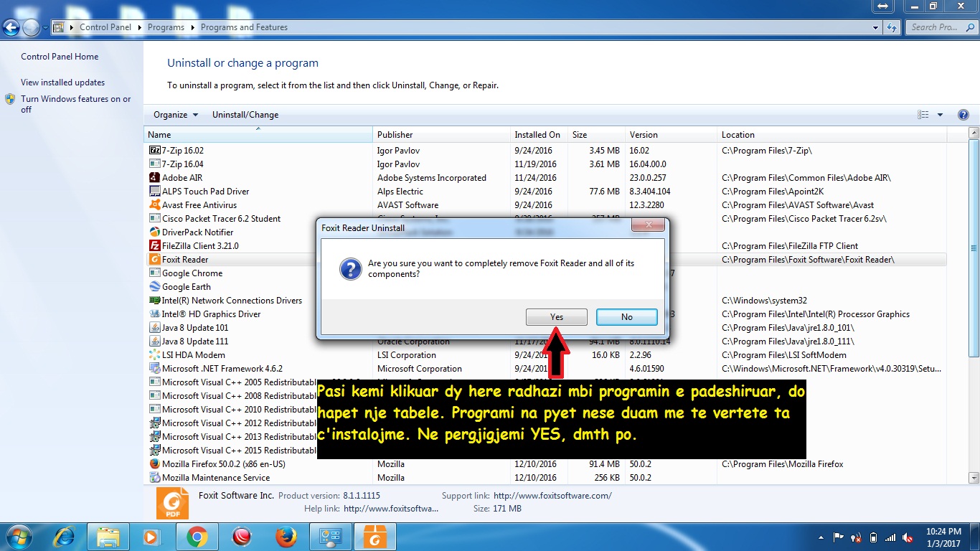
Task: Select the Google Earth icon
Action: (154, 287)
